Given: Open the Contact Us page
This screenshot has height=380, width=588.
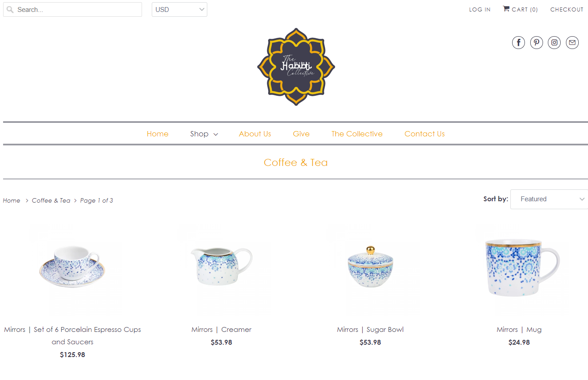Looking at the screenshot, I should click(x=424, y=134).
